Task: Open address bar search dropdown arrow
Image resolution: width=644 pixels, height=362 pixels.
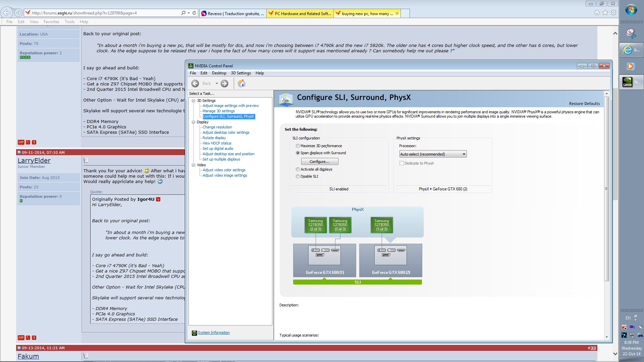Action: coord(189,13)
